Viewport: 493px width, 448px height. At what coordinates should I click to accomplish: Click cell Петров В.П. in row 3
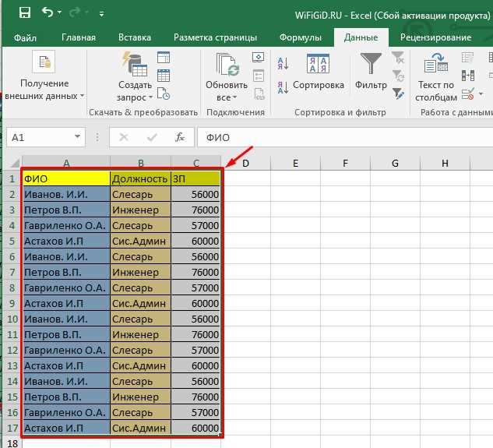click(66, 210)
